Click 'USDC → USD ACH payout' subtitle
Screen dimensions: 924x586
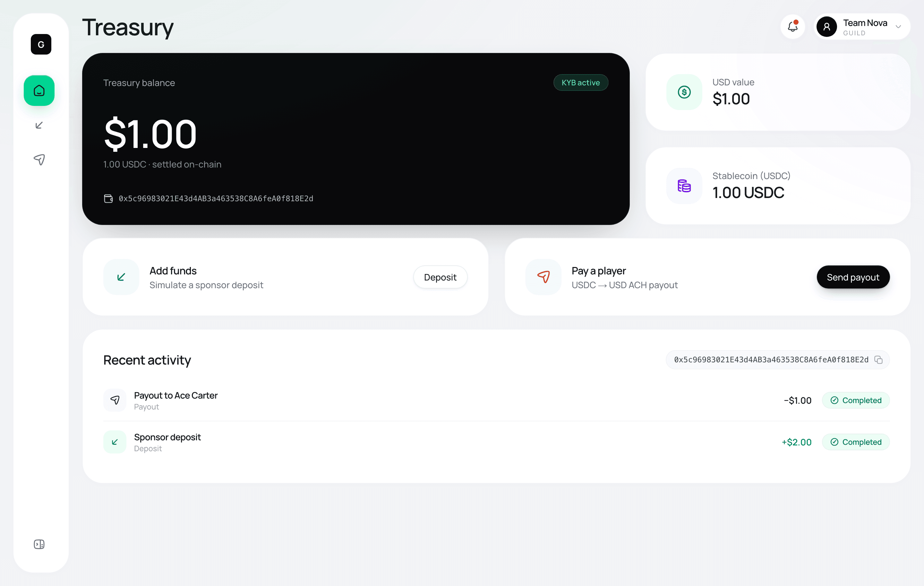pos(625,285)
